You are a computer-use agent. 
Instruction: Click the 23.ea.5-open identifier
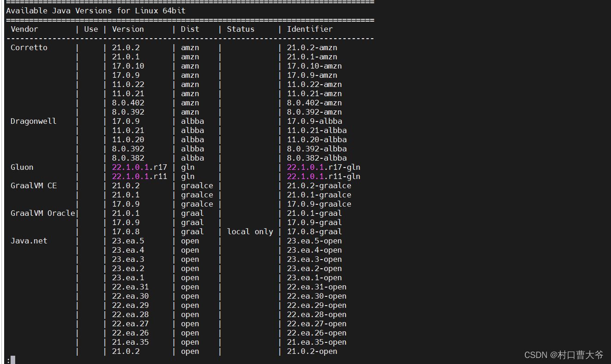[314, 241]
